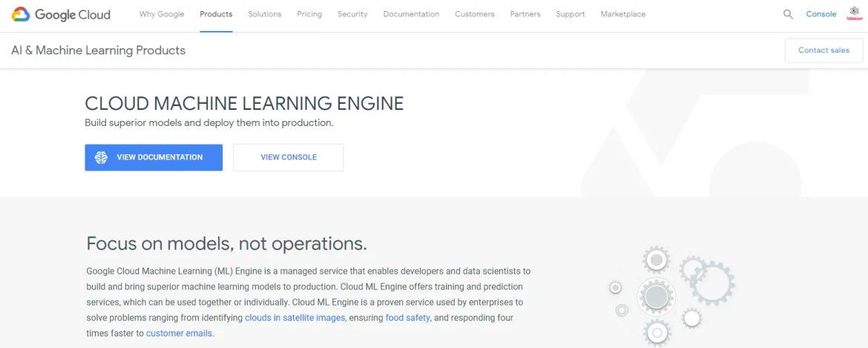Click 'Build superior models' subtitle text
The width and height of the screenshot is (868, 348).
[209, 123]
